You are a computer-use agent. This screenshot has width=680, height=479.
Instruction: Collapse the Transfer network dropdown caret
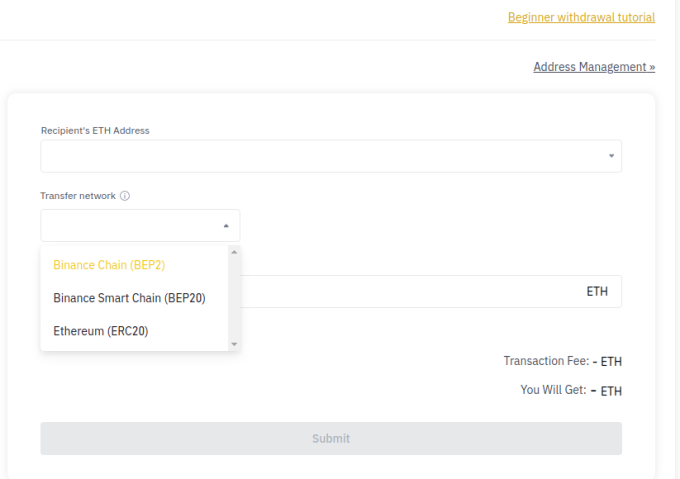pos(226,226)
